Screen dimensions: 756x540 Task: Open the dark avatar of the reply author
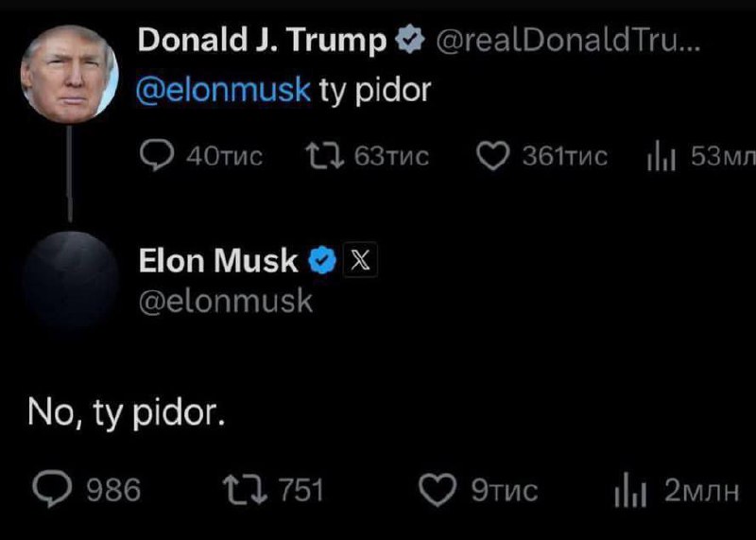[69, 278]
